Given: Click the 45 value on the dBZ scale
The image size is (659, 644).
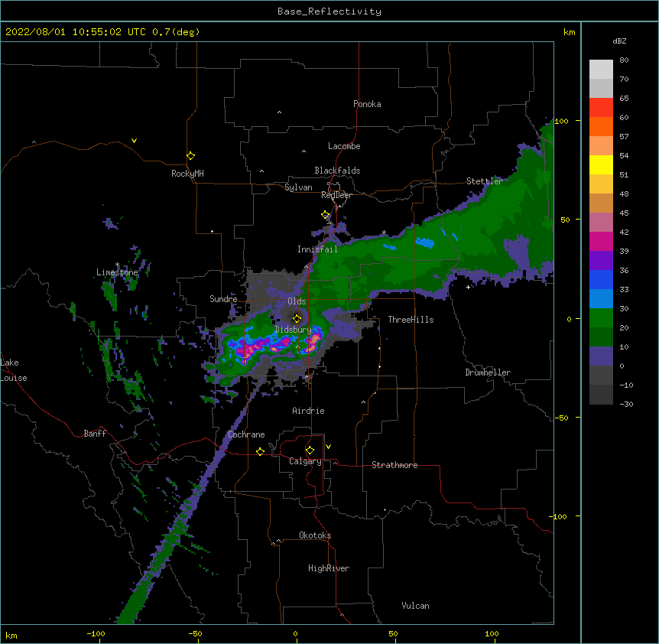Looking at the screenshot, I should (624, 213).
